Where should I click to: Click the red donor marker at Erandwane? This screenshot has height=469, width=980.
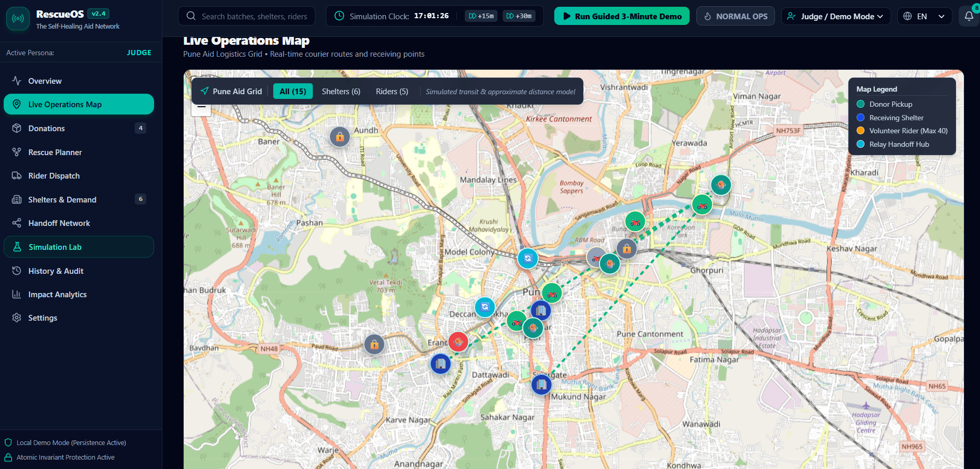pos(458,342)
